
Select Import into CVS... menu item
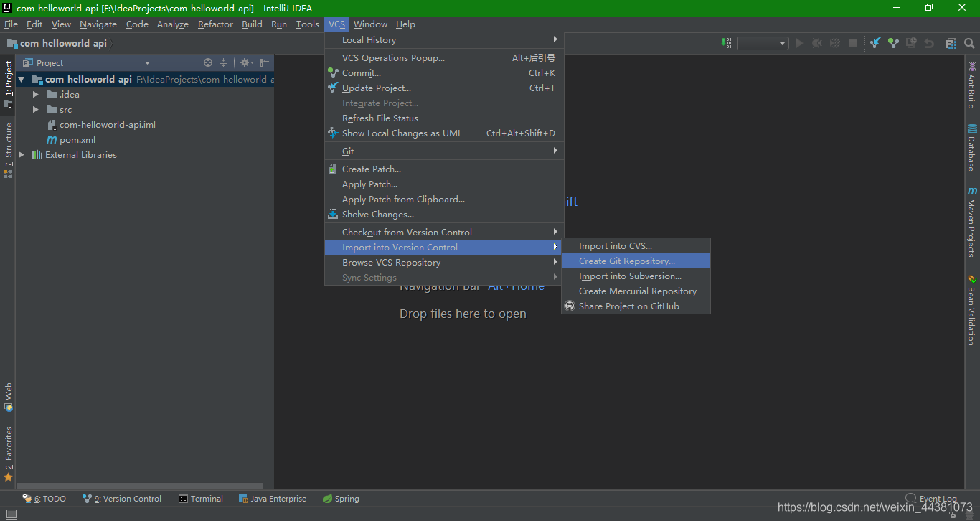(x=636, y=246)
